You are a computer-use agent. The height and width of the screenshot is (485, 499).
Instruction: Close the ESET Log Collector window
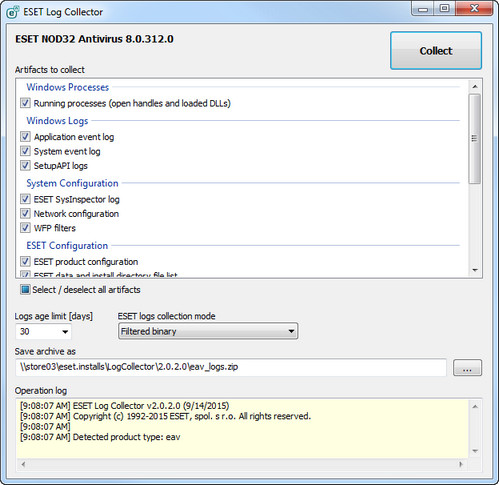point(474,9)
